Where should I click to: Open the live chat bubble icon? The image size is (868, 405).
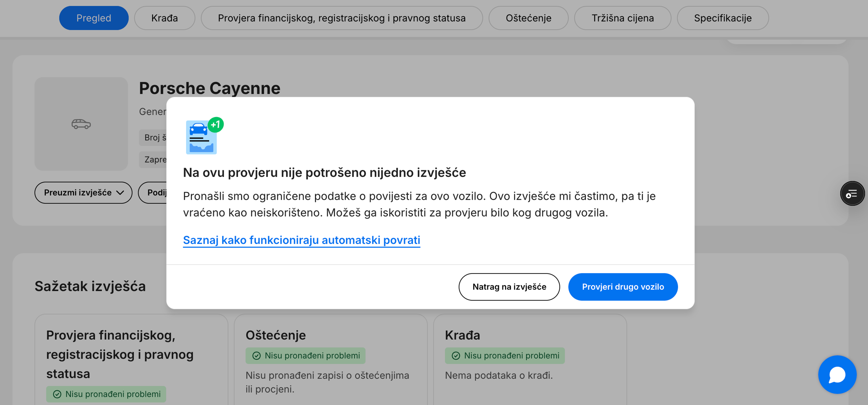coord(837,374)
